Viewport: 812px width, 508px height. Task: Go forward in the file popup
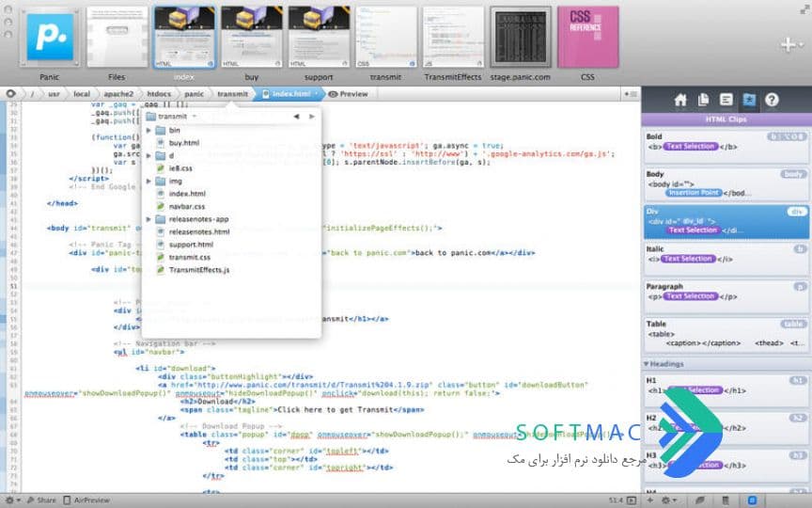(x=311, y=117)
